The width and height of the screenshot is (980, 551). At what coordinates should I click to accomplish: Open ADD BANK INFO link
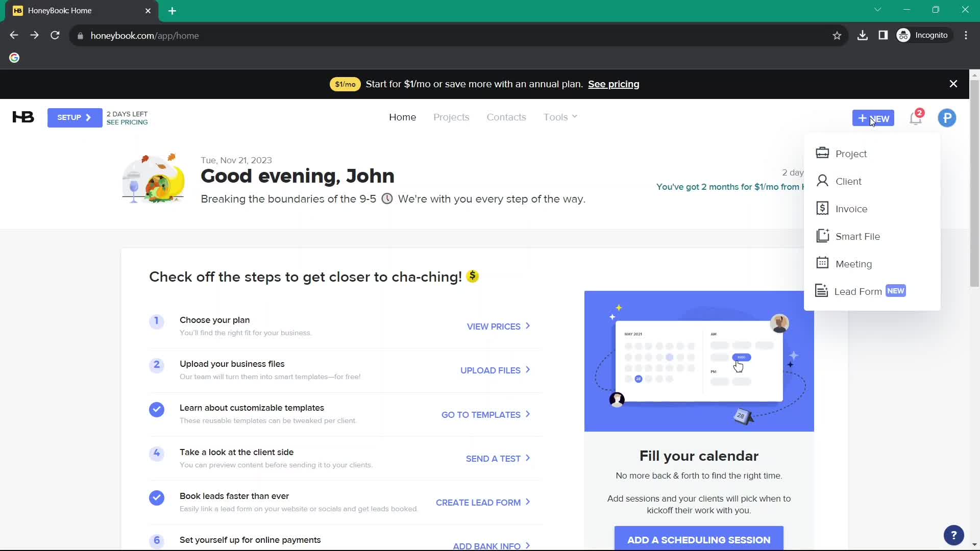[x=491, y=546]
